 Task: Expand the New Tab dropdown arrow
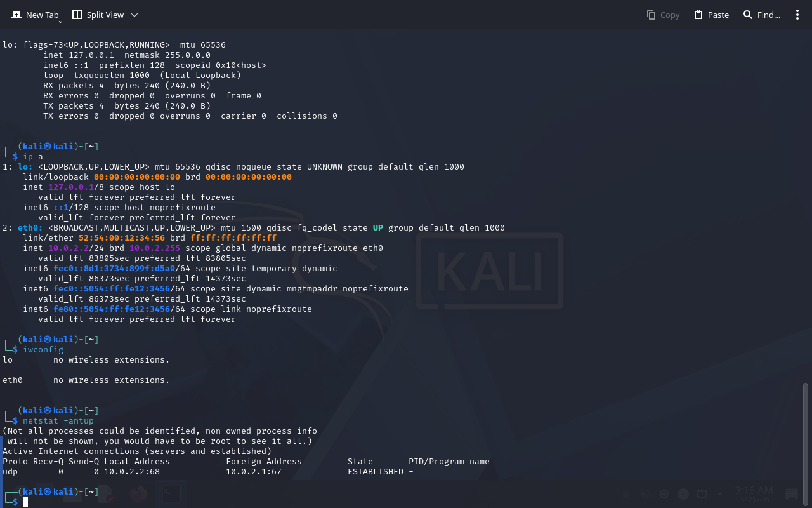(60, 22)
